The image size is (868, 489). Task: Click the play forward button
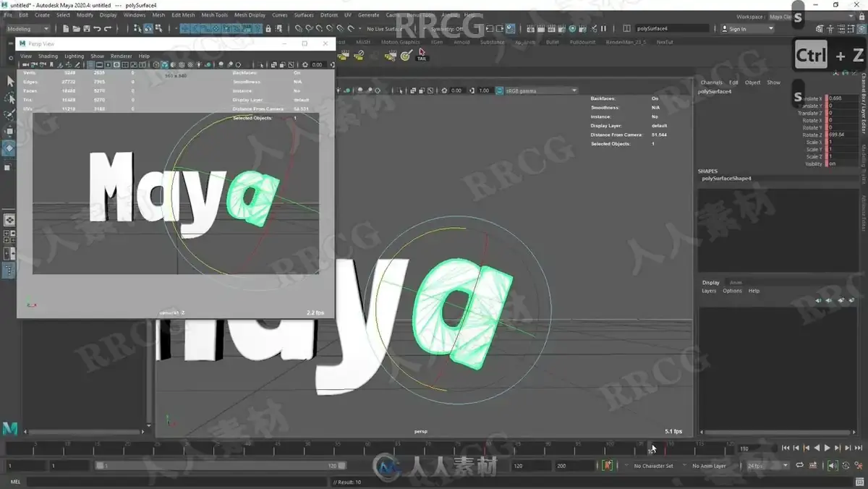[x=827, y=448]
